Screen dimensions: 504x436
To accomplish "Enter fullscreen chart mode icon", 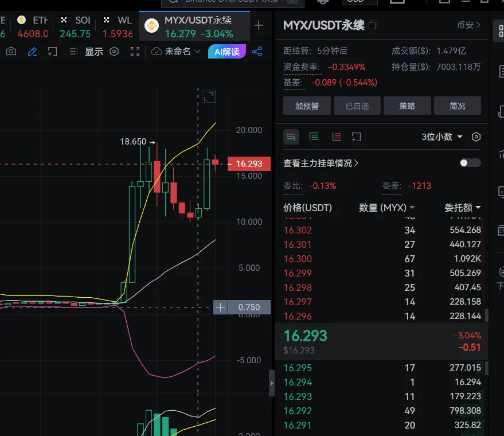I will pyautogui.click(x=135, y=52).
